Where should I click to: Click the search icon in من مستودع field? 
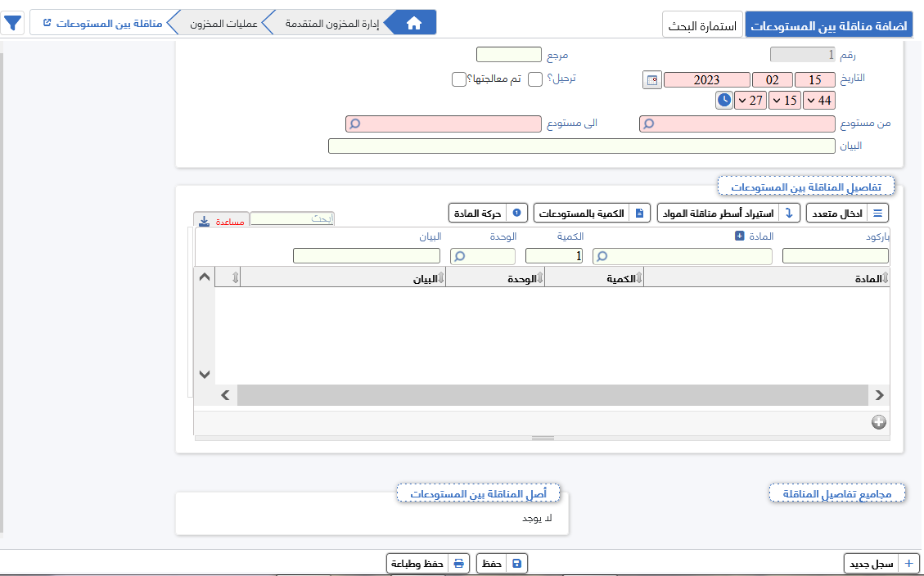[x=648, y=124]
